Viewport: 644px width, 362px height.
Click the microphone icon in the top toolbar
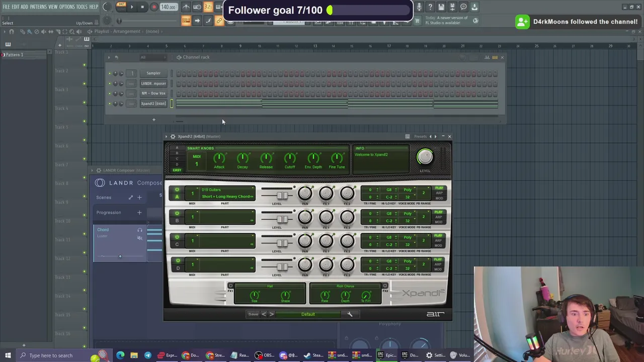click(x=419, y=7)
